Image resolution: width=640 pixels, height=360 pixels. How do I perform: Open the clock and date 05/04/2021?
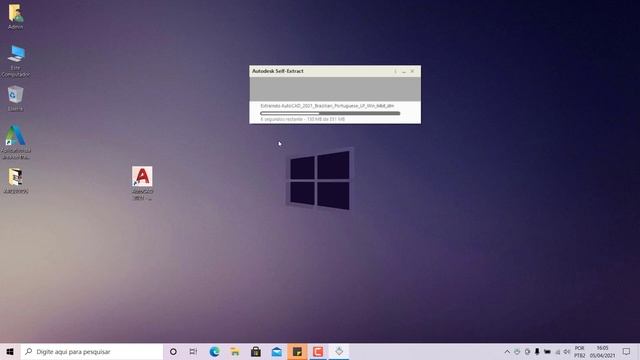[602, 351]
